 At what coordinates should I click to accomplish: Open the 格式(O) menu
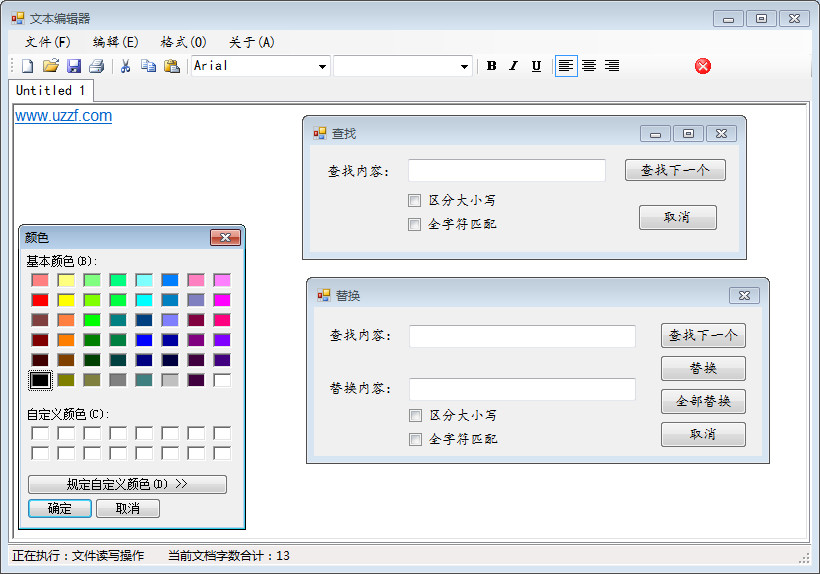pos(183,42)
